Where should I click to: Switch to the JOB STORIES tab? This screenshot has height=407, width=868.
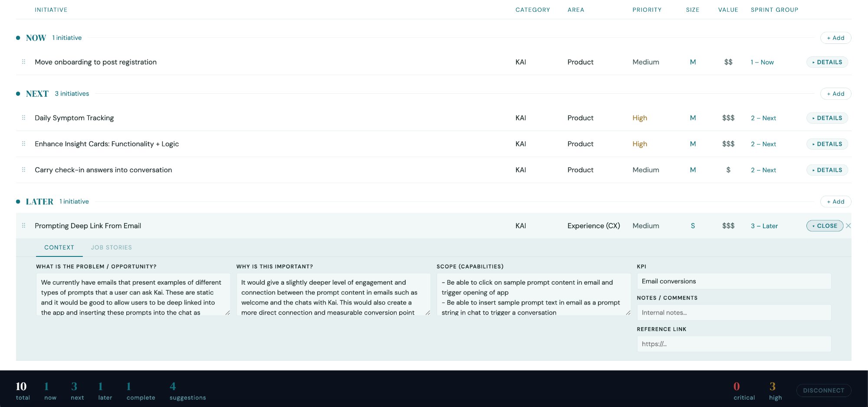(x=112, y=247)
